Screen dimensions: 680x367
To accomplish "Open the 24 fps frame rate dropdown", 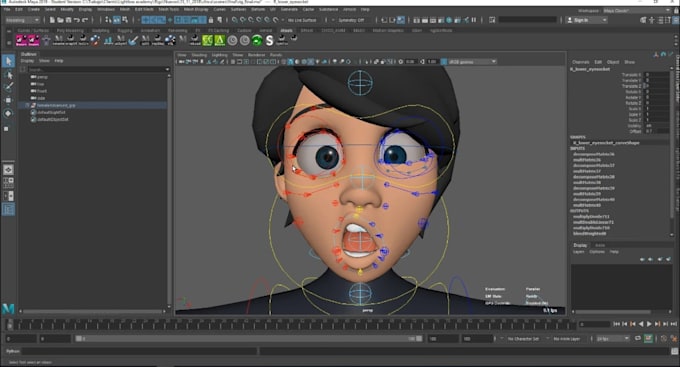I will tap(612, 338).
